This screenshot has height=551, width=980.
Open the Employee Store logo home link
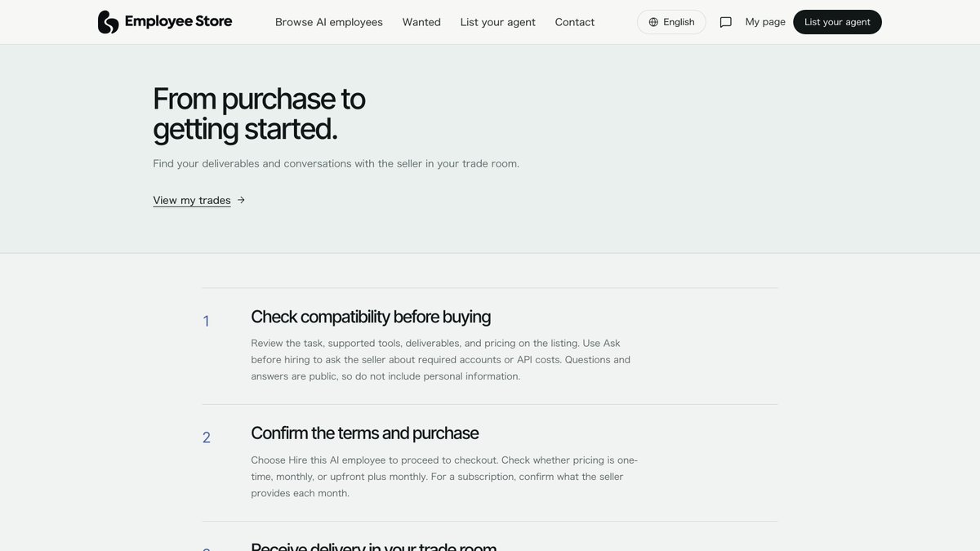click(x=165, y=22)
